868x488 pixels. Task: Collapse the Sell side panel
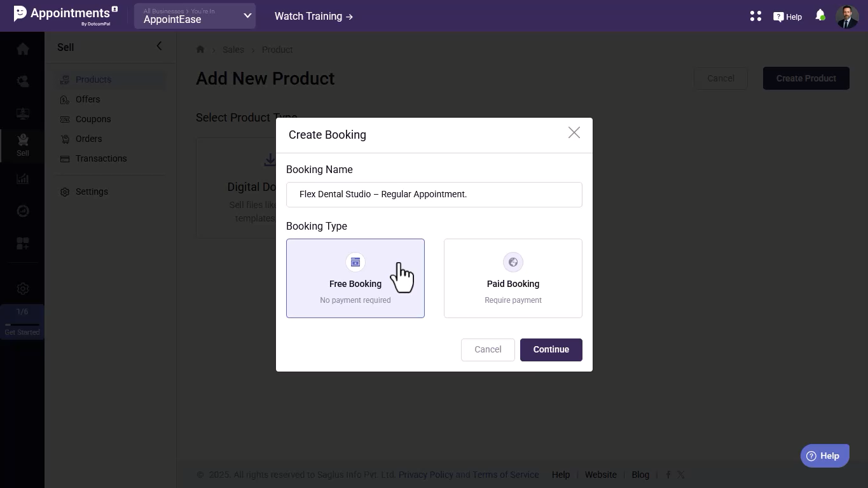click(159, 46)
